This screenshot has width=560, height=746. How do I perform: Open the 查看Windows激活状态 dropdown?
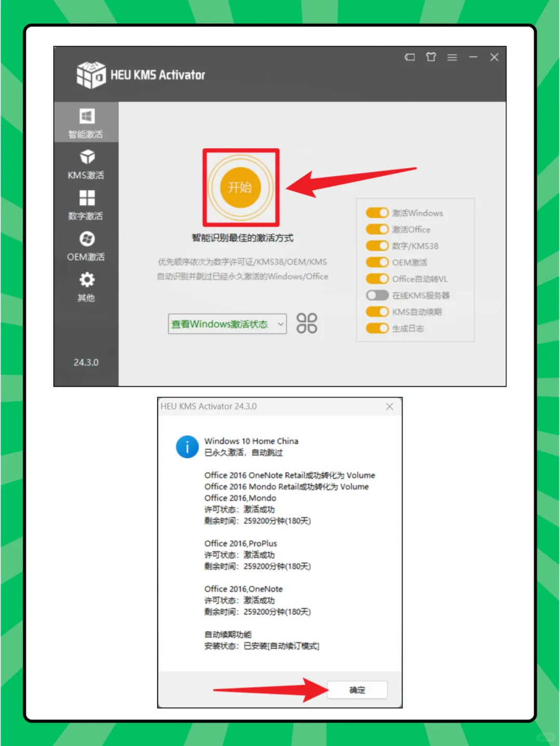pyautogui.click(x=227, y=323)
